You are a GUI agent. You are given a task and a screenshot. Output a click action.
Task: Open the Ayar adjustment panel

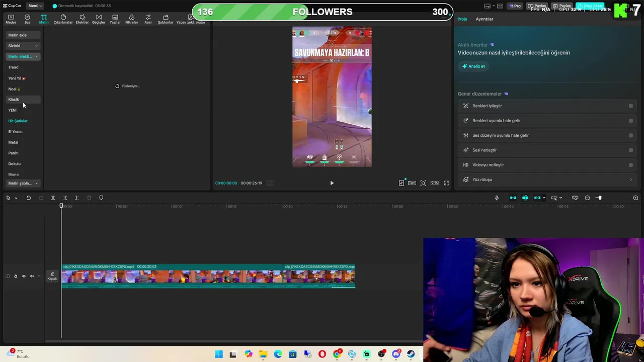[x=148, y=19]
